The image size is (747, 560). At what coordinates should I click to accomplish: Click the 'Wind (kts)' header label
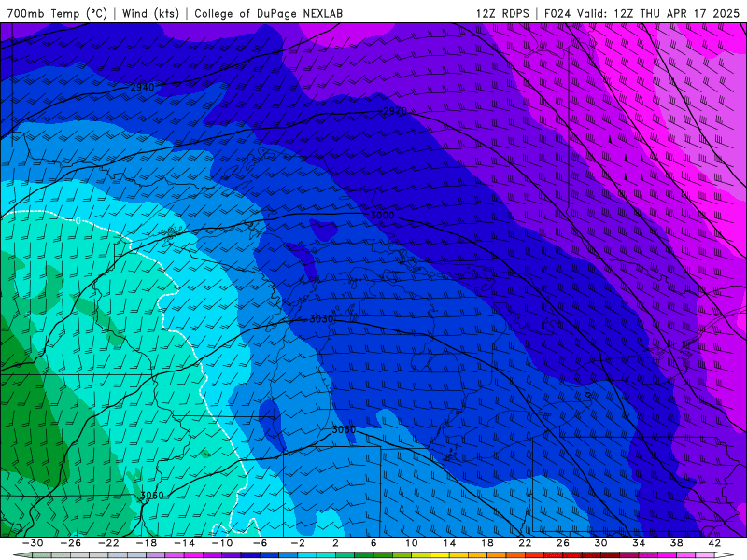pyautogui.click(x=150, y=13)
